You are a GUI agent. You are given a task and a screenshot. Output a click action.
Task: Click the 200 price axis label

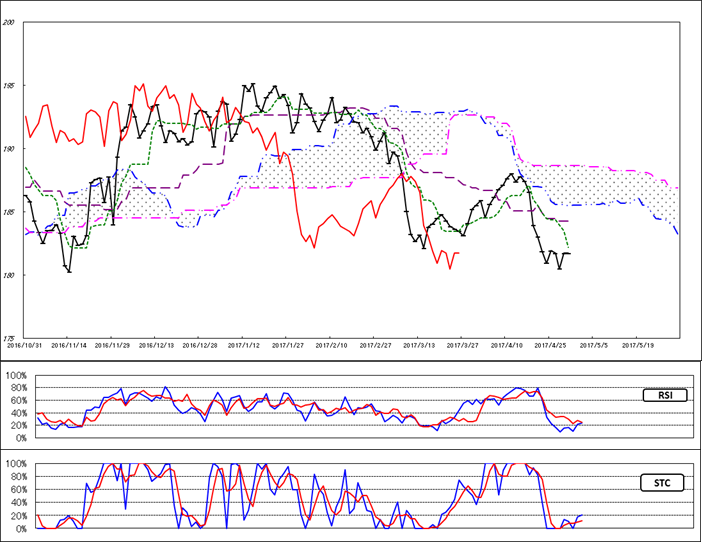[x=9, y=23]
